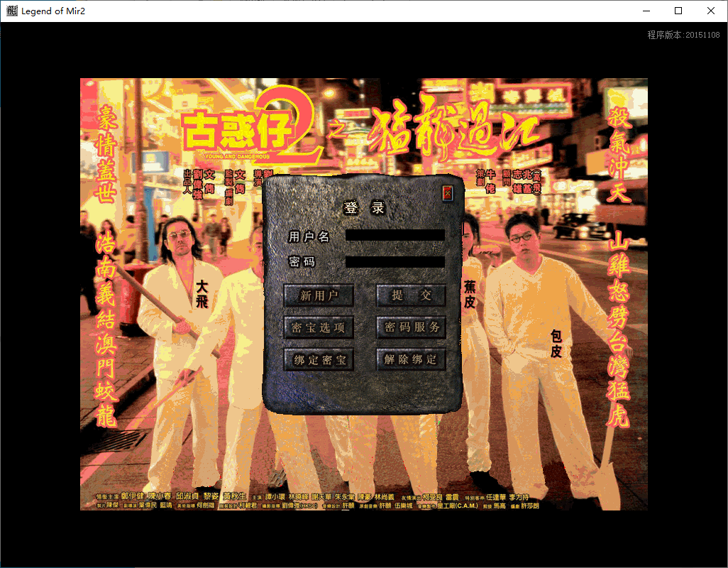Click the 密码 password input field
The height and width of the screenshot is (568, 728).
(395, 262)
